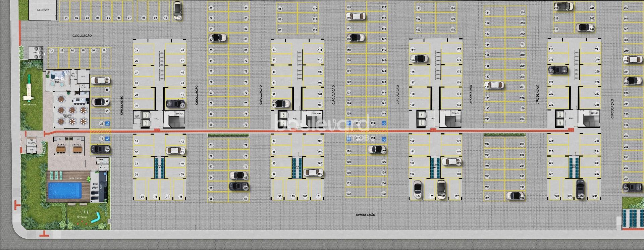Click the car parked in spot 11

177,10
